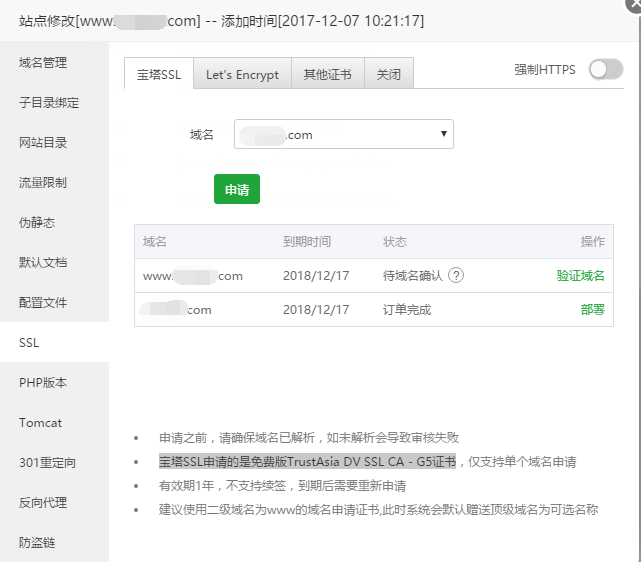Select the 关闭 tab
The height and width of the screenshot is (562, 641).
[x=389, y=74]
